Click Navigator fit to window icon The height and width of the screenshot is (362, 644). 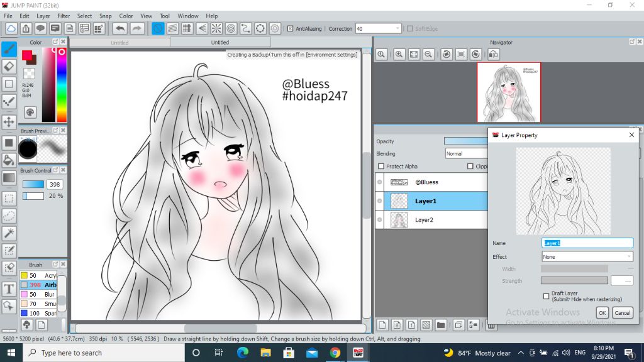(x=414, y=54)
